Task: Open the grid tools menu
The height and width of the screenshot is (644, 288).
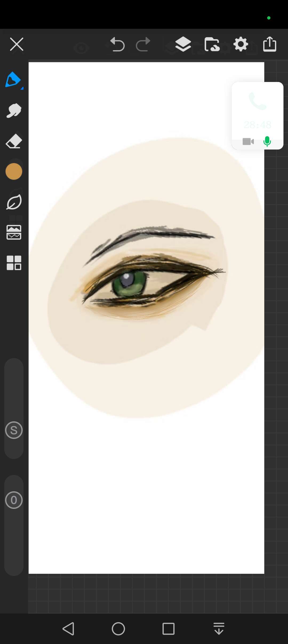Action: coord(14,263)
